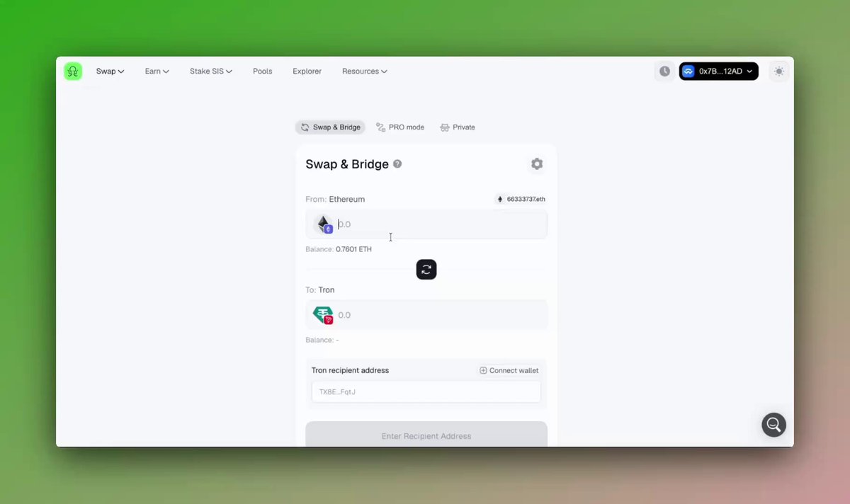Open the search chat bubble icon
Viewport: 850px width, 504px height.
point(773,425)
